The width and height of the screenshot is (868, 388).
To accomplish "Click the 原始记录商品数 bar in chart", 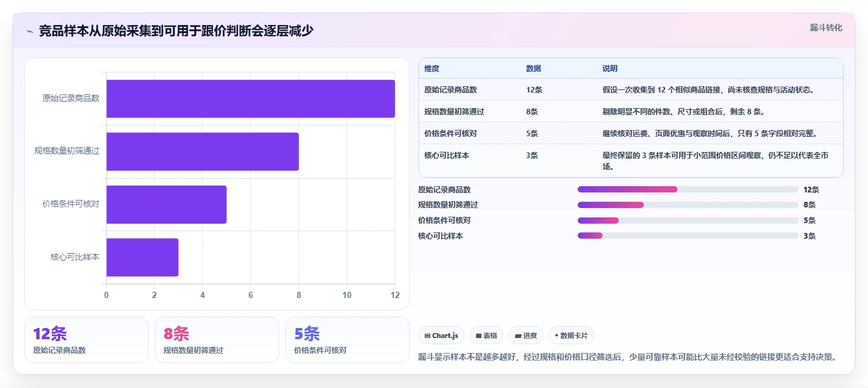I will point(250,99).
